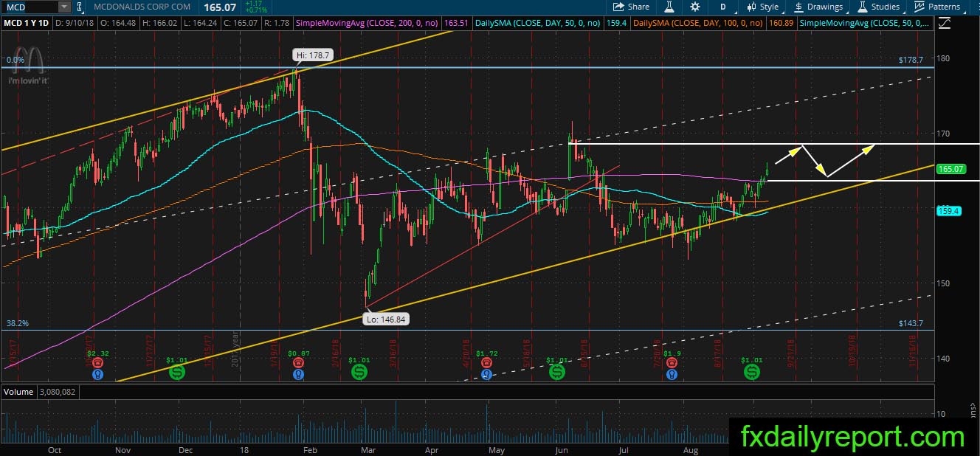Click the green dividend icon near December
This screenshot has width=980, height=456.
pos(178,373)
